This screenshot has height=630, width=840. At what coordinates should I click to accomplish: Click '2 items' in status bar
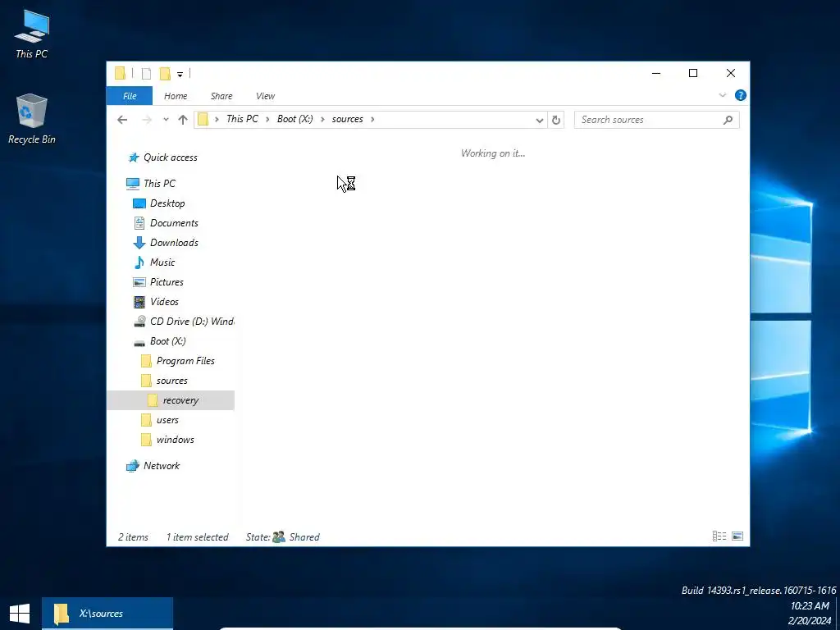(x=133, y=536)
